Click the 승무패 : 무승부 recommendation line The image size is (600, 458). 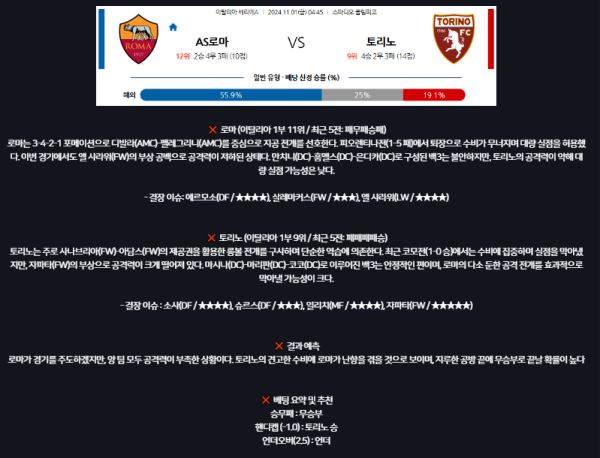(297, 414)
